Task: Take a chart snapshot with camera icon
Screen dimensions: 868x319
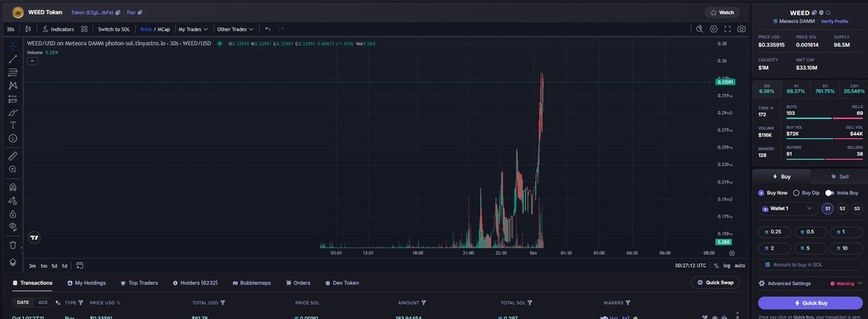Action: click(x=741, y=29)
